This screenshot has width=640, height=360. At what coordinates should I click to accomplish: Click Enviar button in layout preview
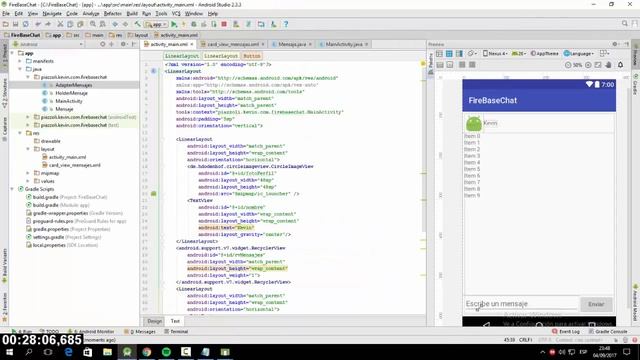(x=596, y=304)
